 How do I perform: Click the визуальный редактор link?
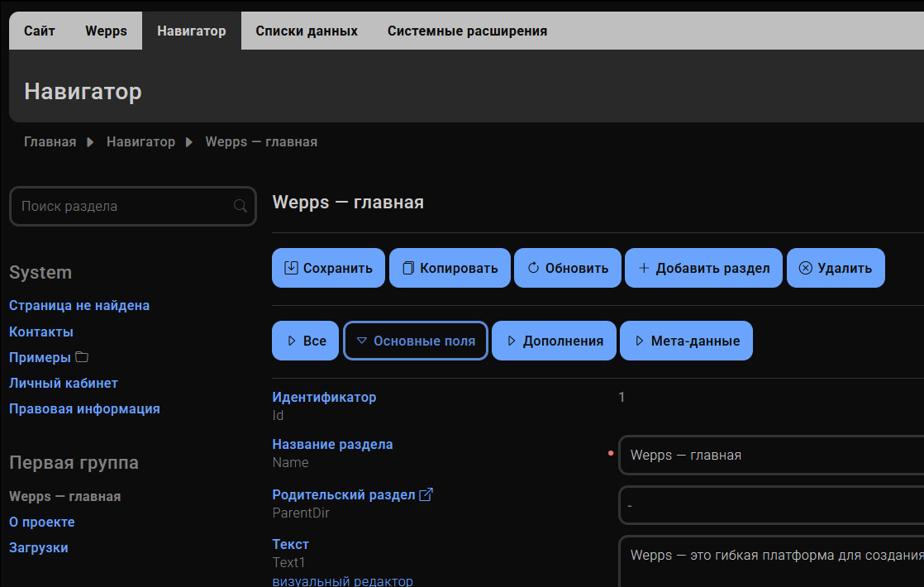click(342, 580)
